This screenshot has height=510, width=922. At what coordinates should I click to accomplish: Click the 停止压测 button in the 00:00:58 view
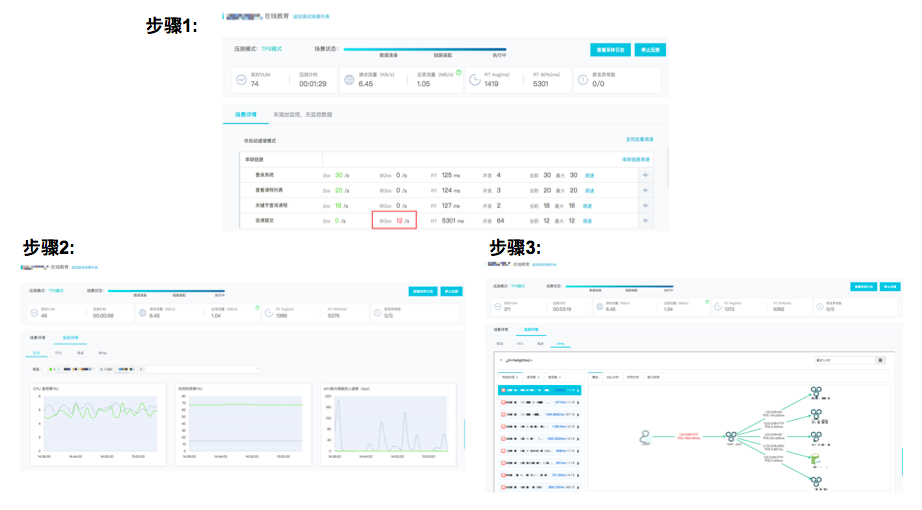pos(451,291)
